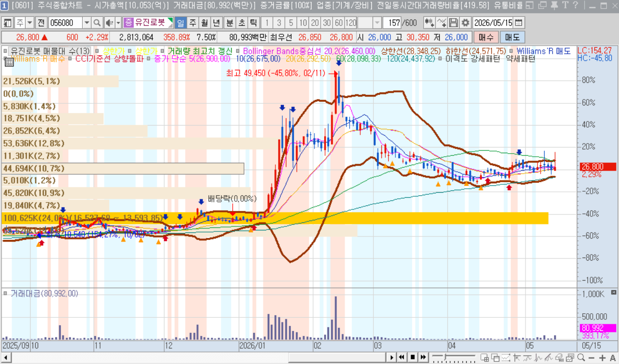Toggle the side panel icon left of 주

[x=8, y=23]
